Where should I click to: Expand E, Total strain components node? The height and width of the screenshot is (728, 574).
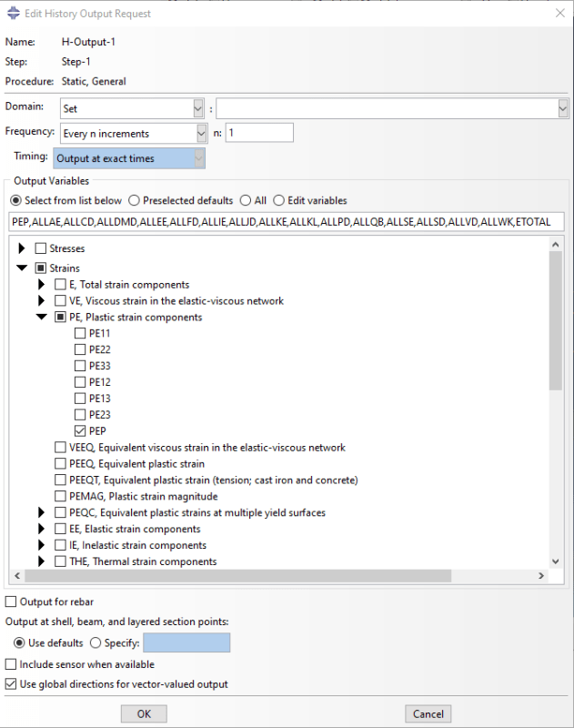pyautogui.click(x=41, y=284)
